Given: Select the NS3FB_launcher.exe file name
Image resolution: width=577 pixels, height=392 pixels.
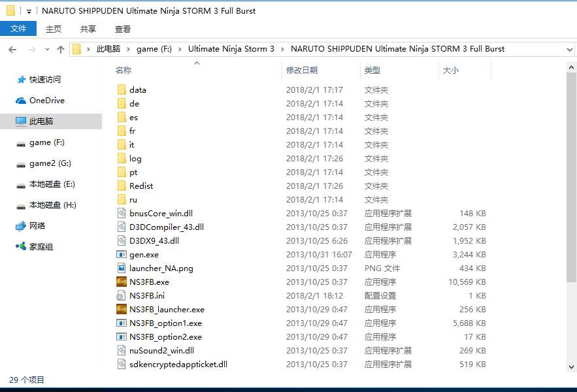Looking at the screenshot, I should click(167, 310).
